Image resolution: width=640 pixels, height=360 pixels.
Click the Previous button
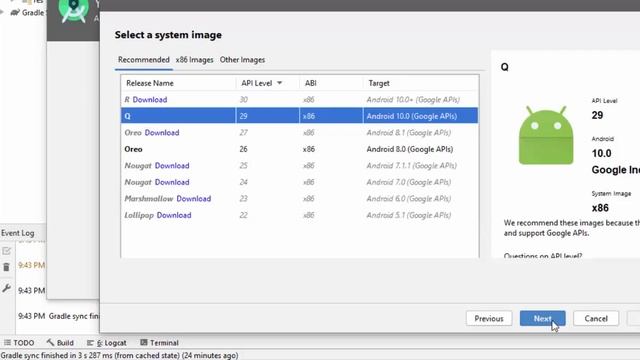(489, 318)
